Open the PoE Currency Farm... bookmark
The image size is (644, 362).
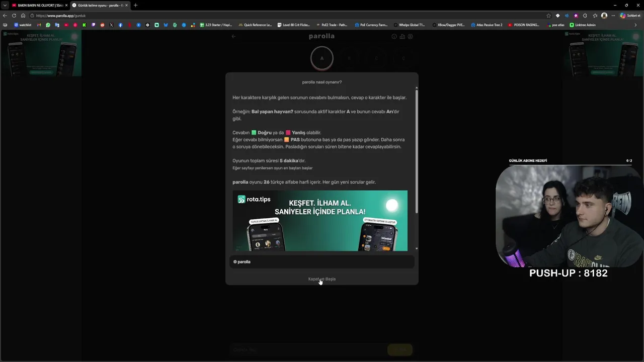point(371,25)
